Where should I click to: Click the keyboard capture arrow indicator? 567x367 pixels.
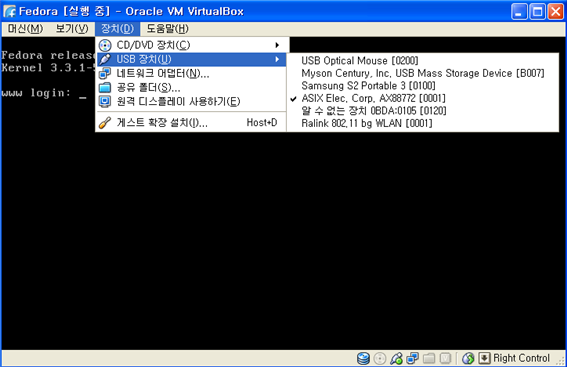484,358
